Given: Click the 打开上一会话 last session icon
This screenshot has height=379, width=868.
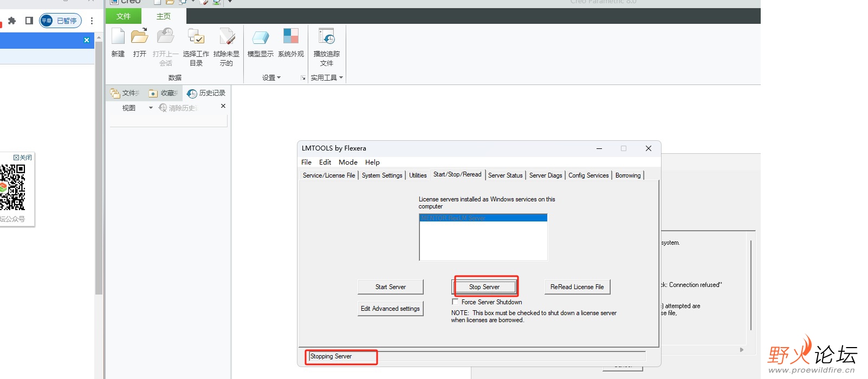Looking at the screenshot, I should pyautogui.click(x=166, y=36).
